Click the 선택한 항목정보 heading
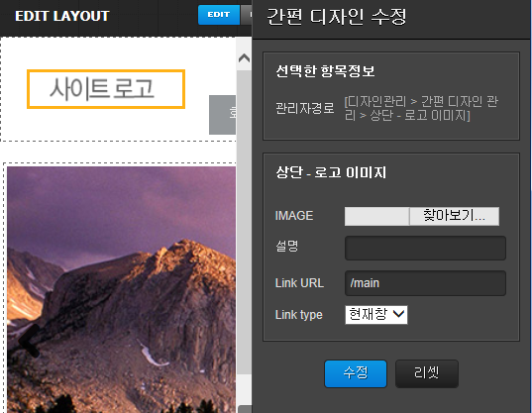This screenshot has height=413, width=532. coord(325,71)
